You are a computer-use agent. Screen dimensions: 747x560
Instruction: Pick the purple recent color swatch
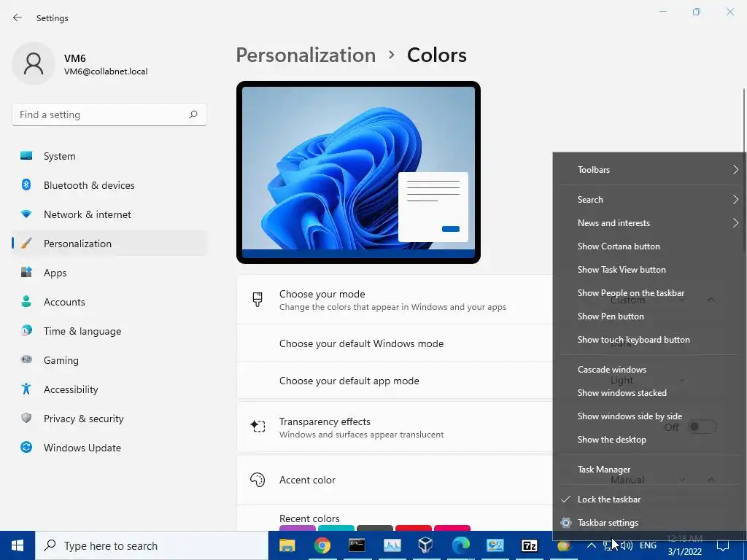point(298,528)
